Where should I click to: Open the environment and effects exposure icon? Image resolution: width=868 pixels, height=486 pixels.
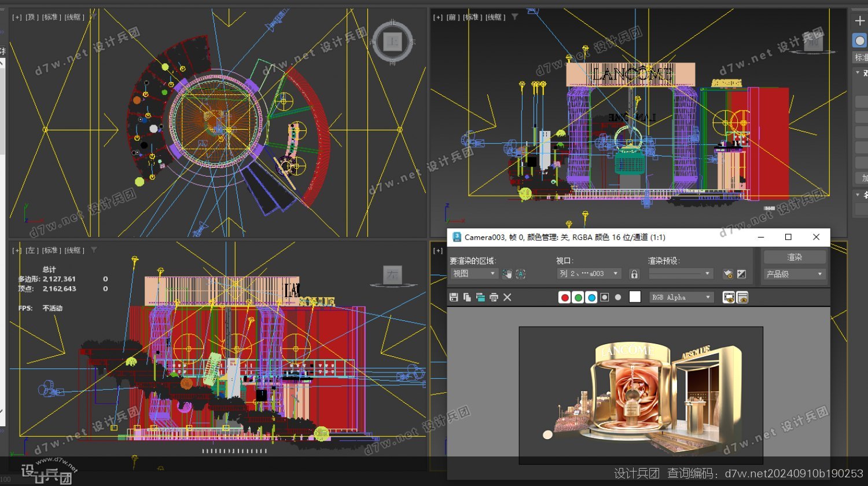coord(742,274)
